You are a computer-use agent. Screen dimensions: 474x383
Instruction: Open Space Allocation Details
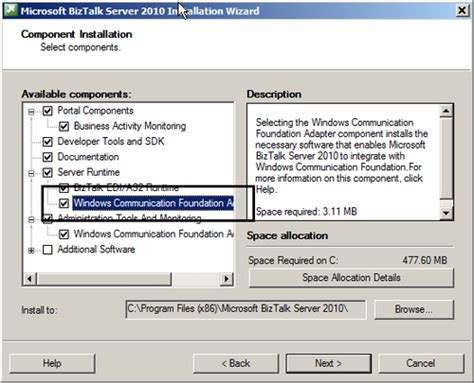[x=351, y=277]
